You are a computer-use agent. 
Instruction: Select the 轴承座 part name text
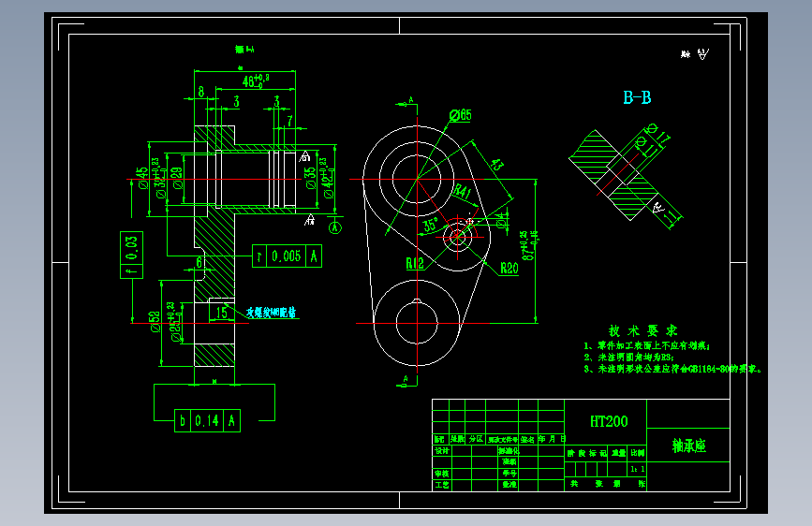point(688,446)
